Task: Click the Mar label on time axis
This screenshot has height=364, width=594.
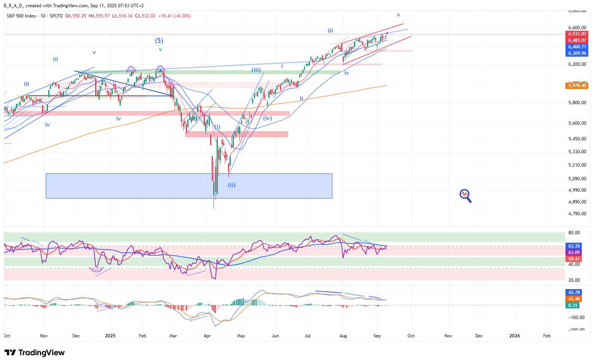Action: pos(173,336)
